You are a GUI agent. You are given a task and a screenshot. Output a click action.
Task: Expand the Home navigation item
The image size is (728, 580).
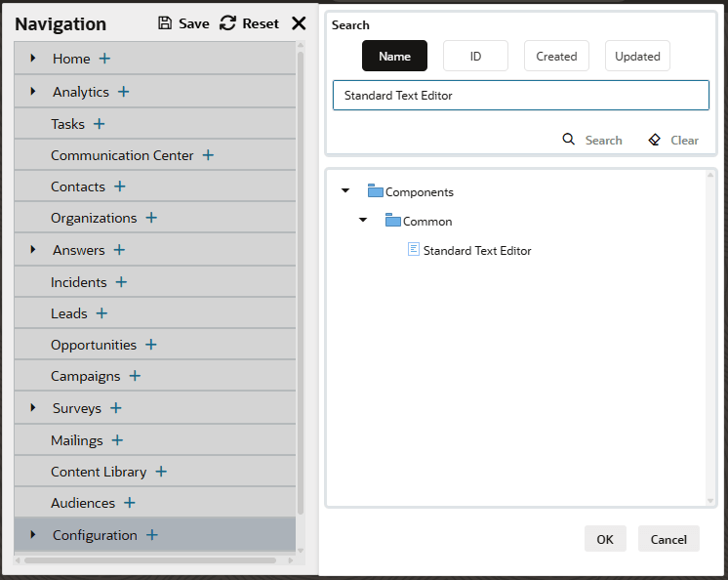coord(33,58)
